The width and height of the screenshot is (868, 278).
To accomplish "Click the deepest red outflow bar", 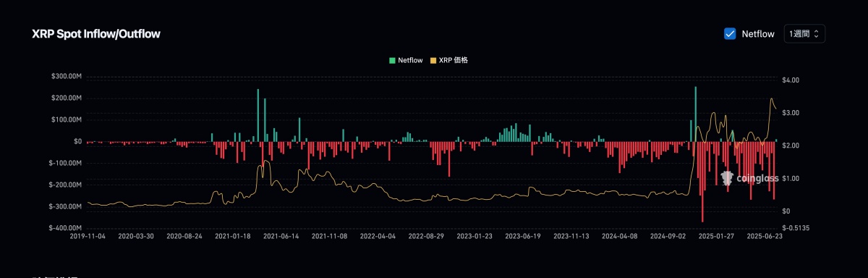I will click(702, 182).
